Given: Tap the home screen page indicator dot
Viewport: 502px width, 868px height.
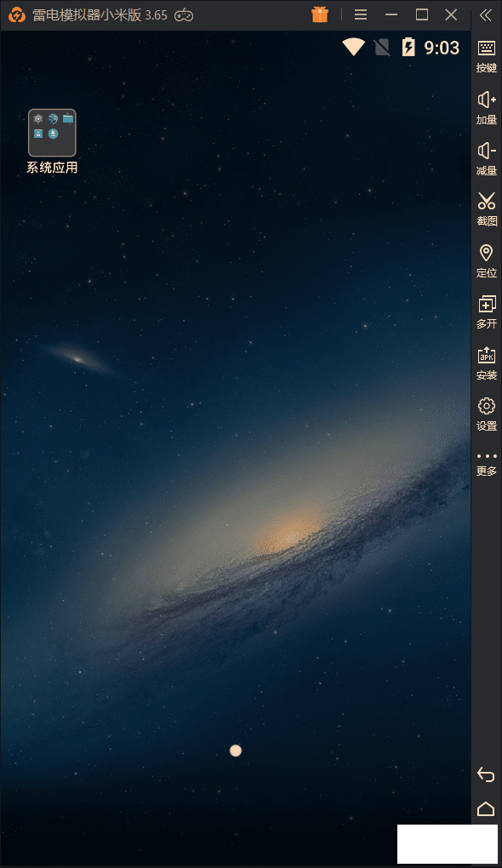Looking at the screenshot, I should click(x=236, y=751).
